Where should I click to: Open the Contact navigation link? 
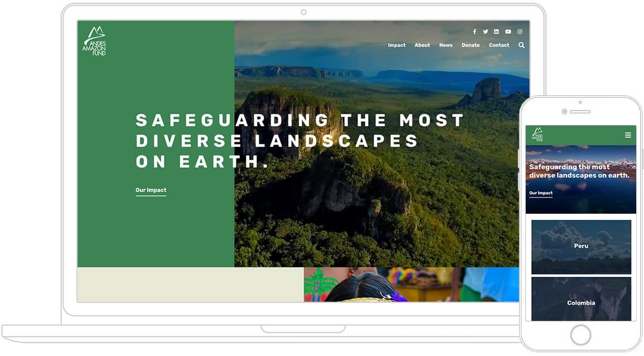click(x=499, y=45)
